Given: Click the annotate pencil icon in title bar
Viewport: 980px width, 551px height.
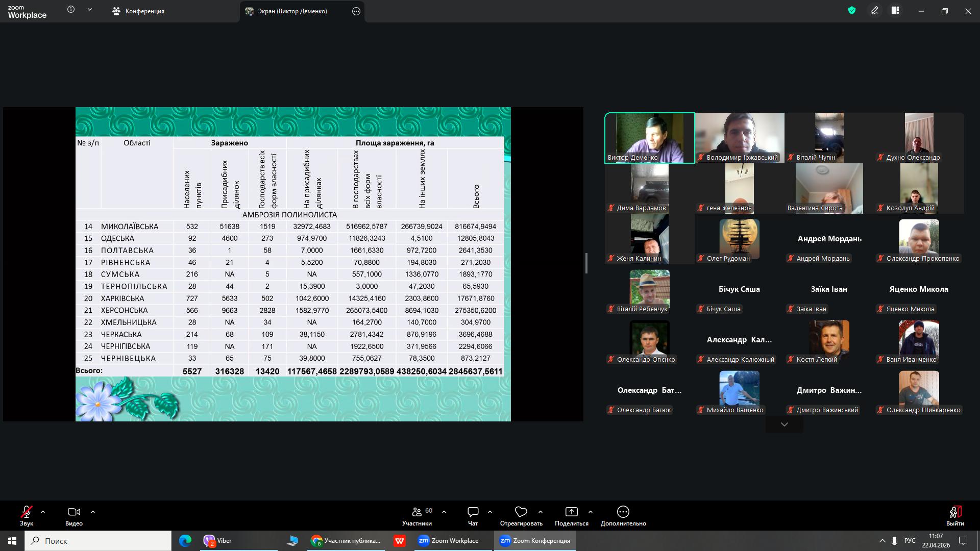Looking at the screenshot, I should 874,10.
